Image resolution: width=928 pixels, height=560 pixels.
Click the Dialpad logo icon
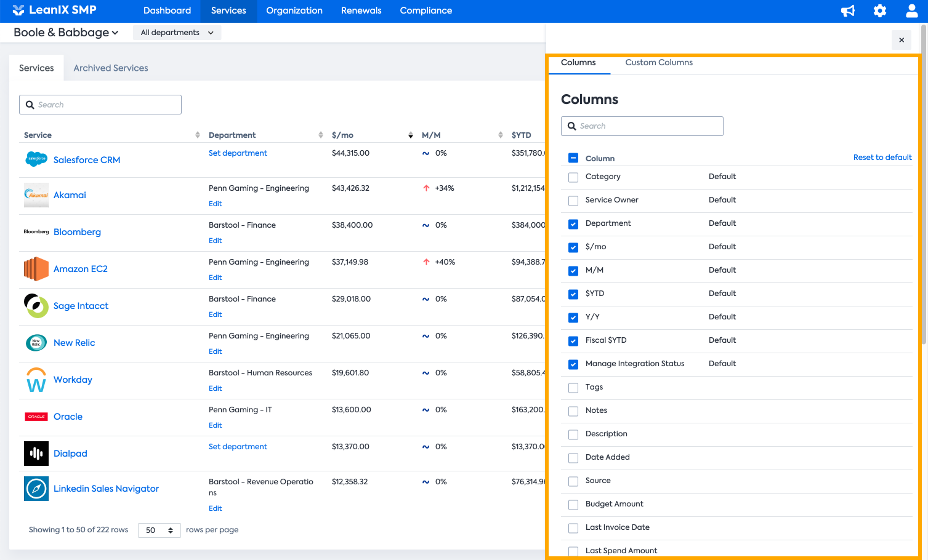(36, 454)
